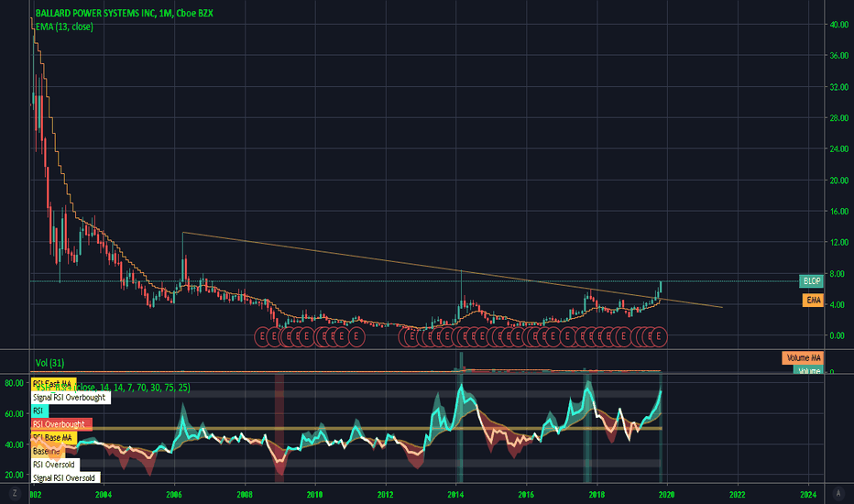Click the 2012 label on time axis

point(386,495)
